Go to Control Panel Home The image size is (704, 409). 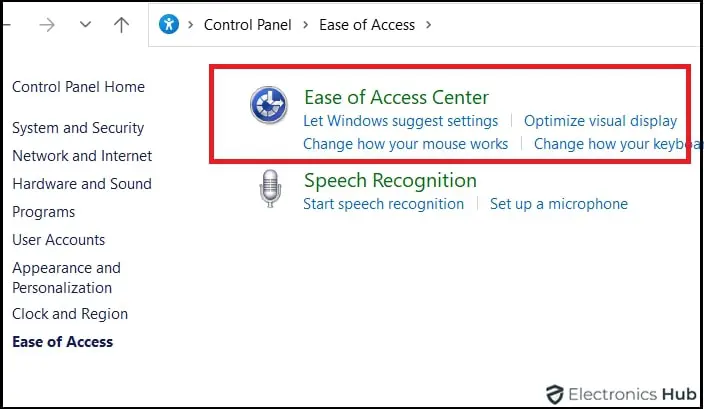click(x=78, y=87)
